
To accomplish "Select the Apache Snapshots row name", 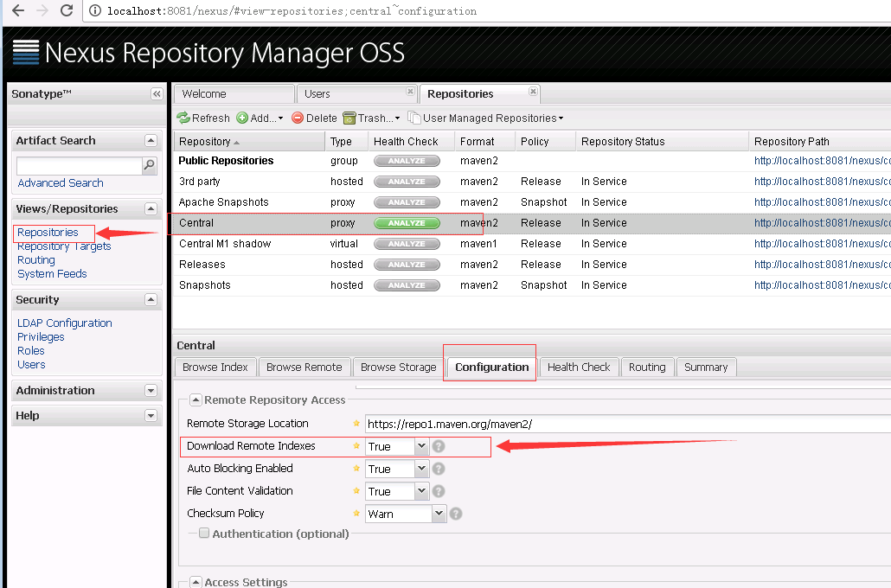I will pos(223,202).
